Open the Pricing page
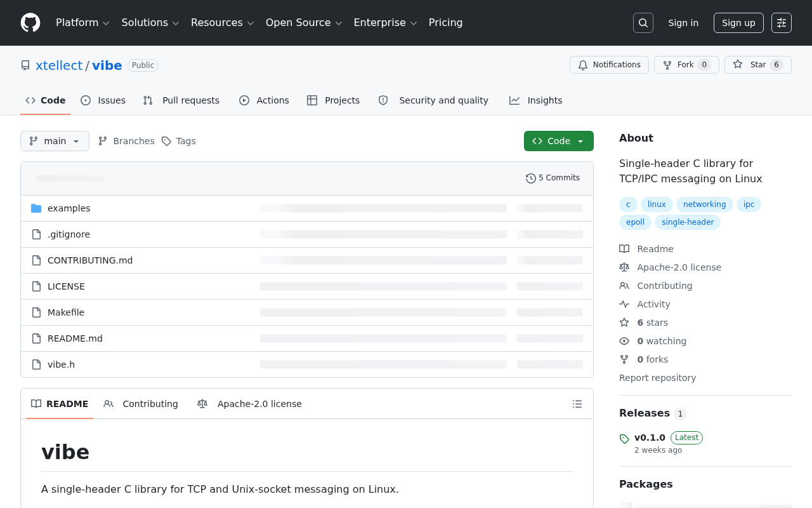Viewport: 812px width, 508px height. click(x=446, y=23)
